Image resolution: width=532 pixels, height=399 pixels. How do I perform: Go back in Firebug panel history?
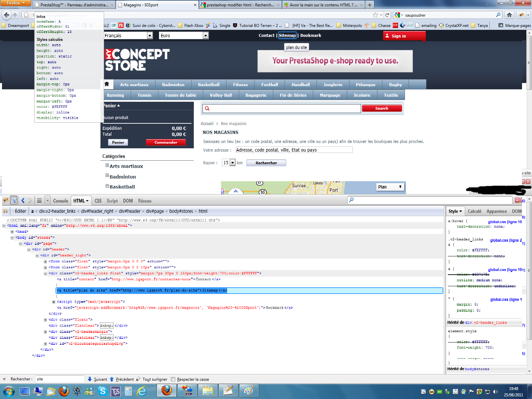pyautogui.click(x=23, y=200)
